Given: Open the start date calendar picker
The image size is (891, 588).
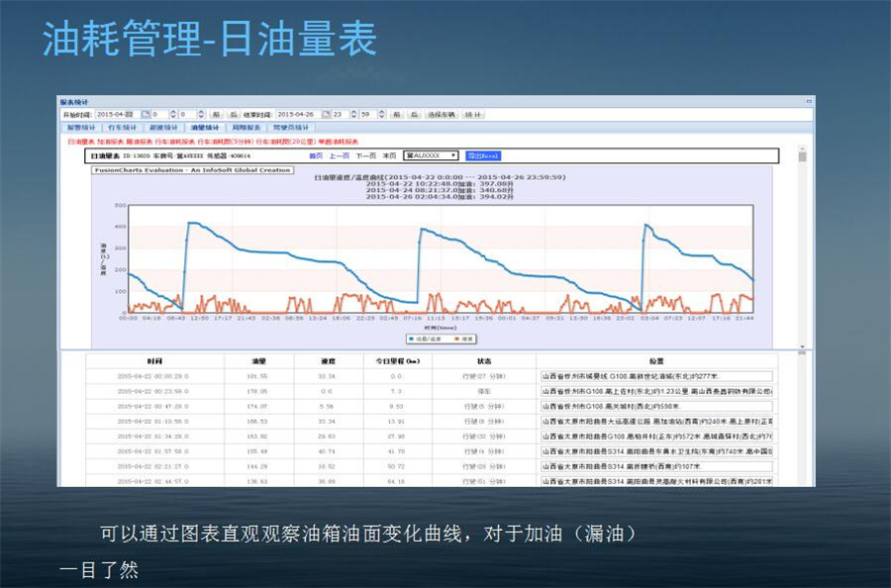Looking at the screenshot, I should (146, 115).
